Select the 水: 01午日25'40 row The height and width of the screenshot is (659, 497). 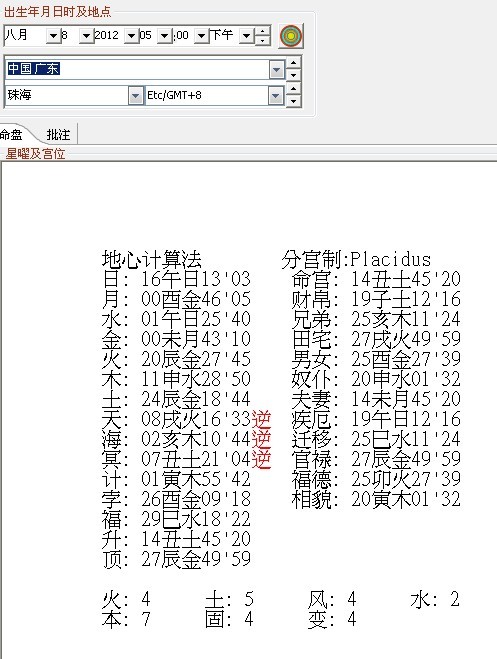point(176,319)
